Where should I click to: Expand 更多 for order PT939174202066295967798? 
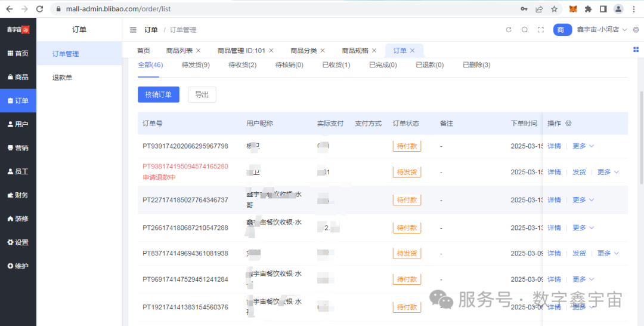[x=583, y=146]
